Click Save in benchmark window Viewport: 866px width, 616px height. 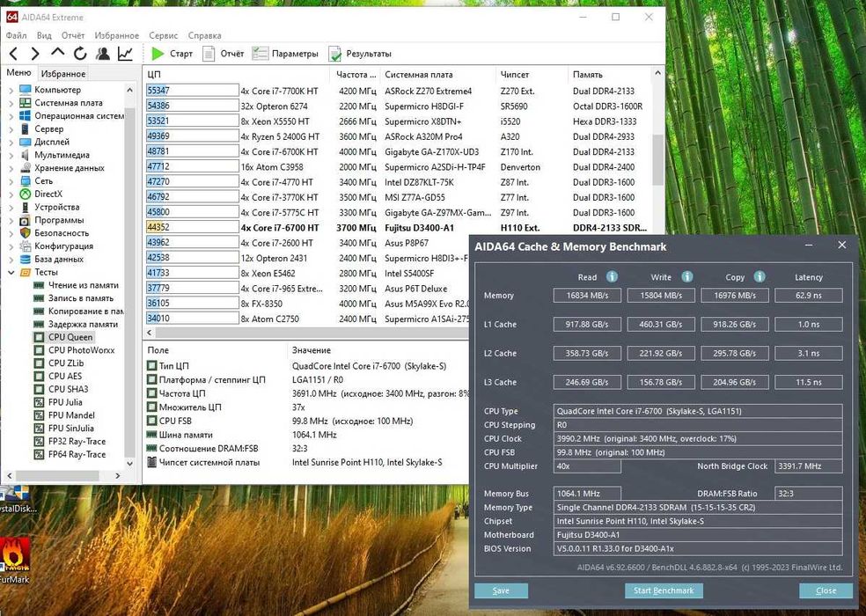(501, 590)
